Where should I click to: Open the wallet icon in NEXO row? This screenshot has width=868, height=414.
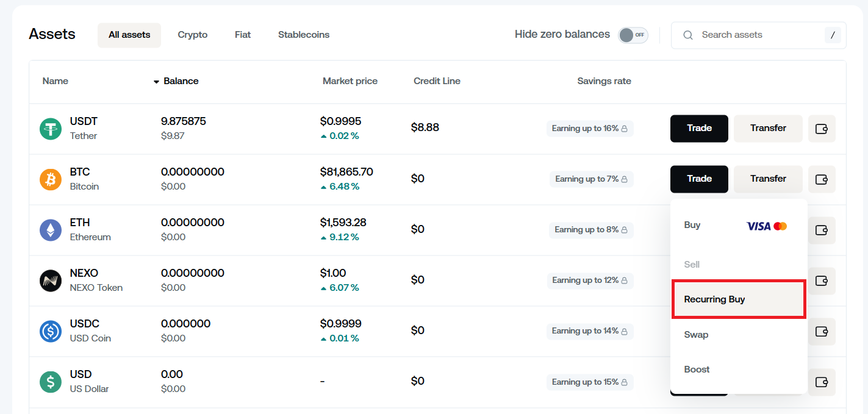(822, 280)
